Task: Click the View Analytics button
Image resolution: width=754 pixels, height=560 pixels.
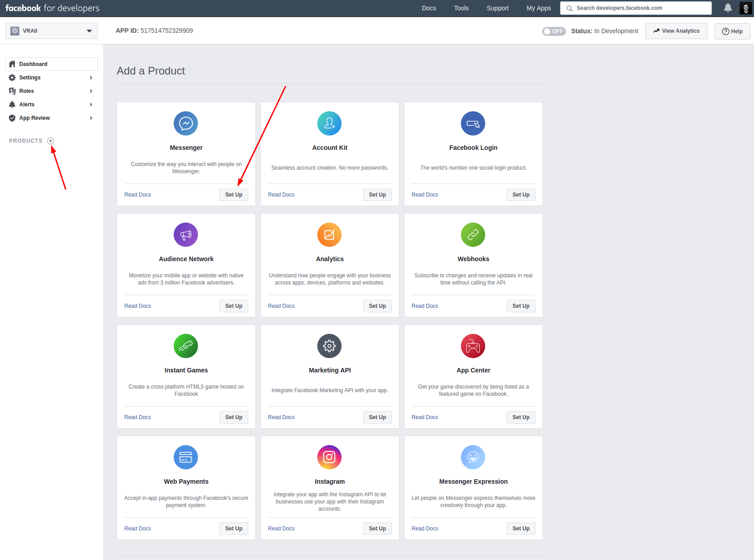Action: (676, 31)
